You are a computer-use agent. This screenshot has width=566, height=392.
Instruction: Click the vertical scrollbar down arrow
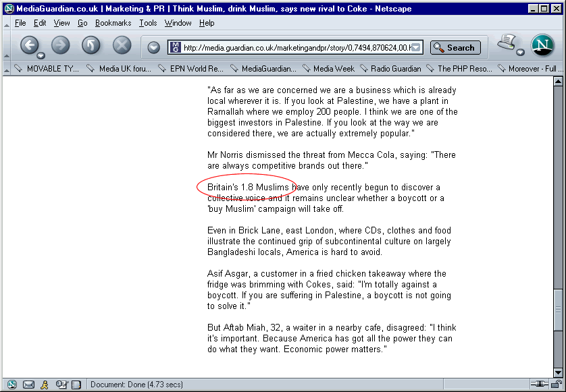point(558,372)
